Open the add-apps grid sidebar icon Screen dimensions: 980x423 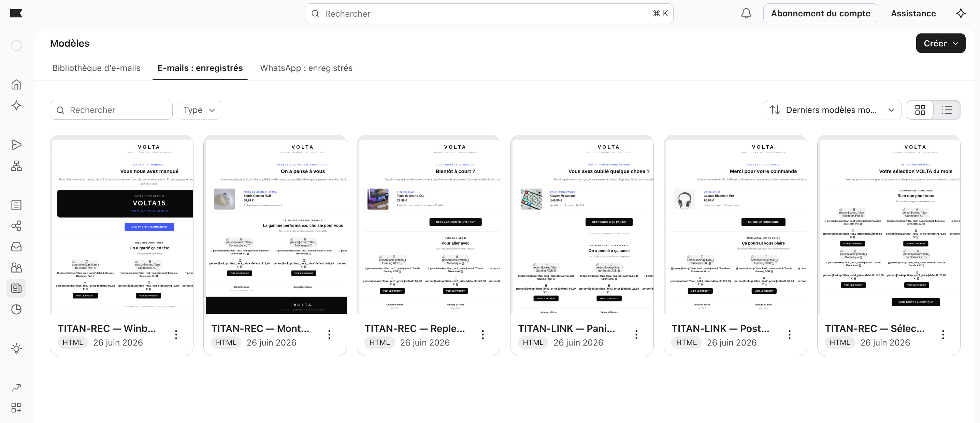tap(16, 408)
